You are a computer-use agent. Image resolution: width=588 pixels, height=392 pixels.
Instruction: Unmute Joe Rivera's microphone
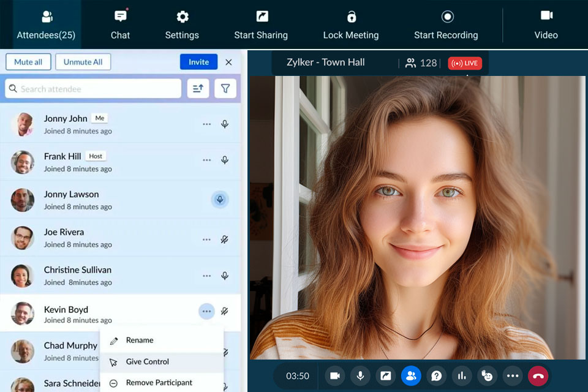click(x=225, y=239)
